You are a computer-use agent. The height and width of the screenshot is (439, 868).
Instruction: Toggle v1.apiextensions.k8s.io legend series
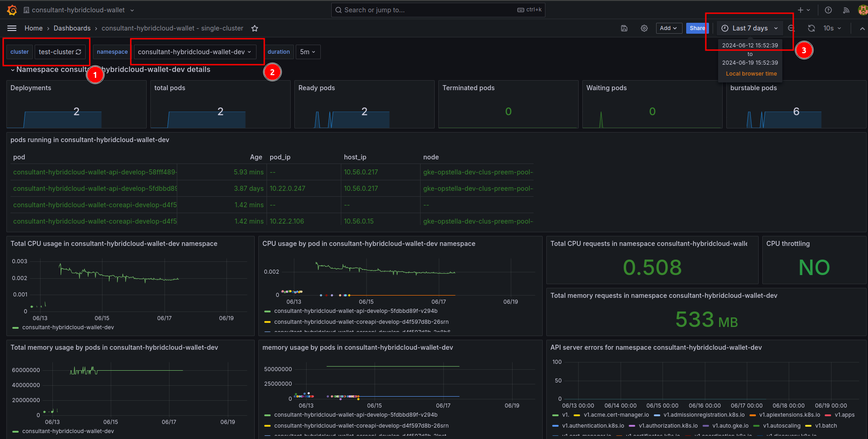[790, 415]
